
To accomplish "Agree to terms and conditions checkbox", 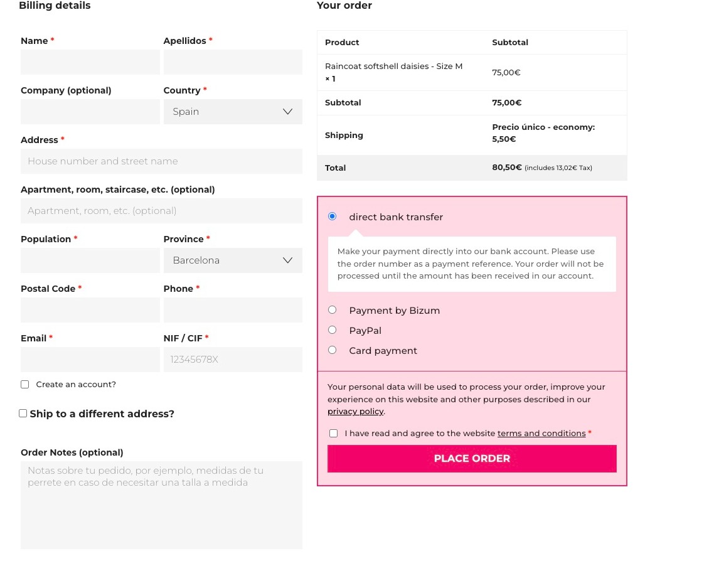I will [333, 433].
